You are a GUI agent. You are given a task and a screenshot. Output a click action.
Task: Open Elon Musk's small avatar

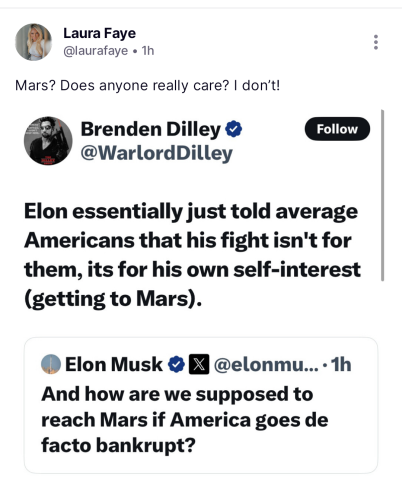[x=51, y=364]
